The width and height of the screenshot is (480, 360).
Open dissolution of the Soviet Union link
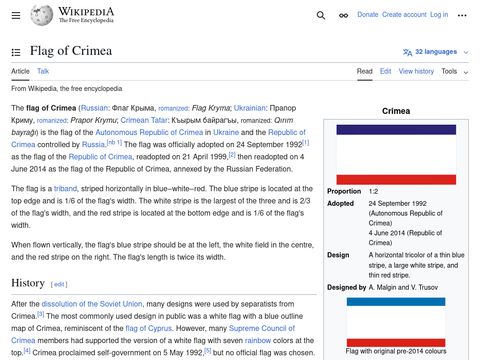pyautogui.click(x=92, y=304)
